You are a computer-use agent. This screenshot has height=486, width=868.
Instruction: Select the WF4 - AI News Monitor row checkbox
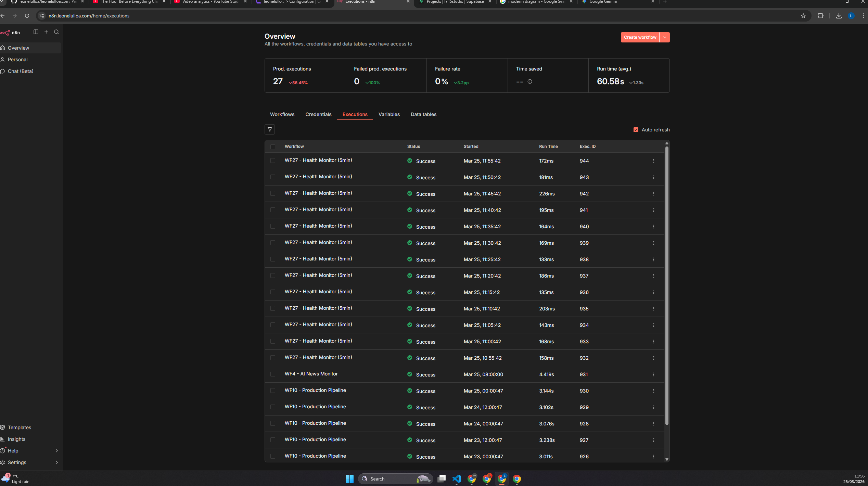[x=273, y=374]
